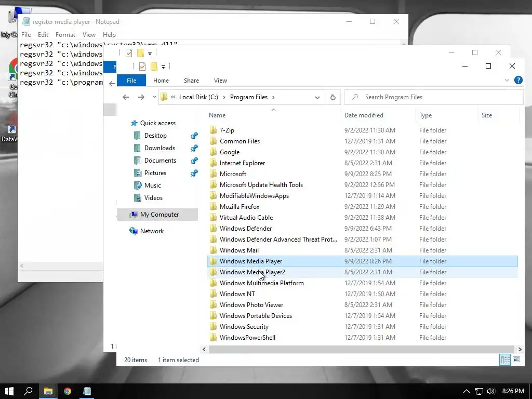Screen dimensions: 532x399
Task: Click the clock in the taskbar
Action: [513, 391]
